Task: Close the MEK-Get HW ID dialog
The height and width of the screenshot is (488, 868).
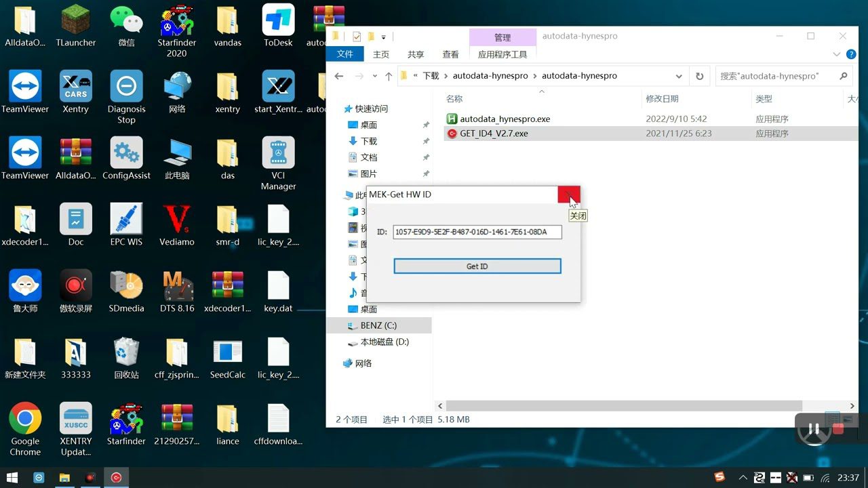Action: pos(569,195)
